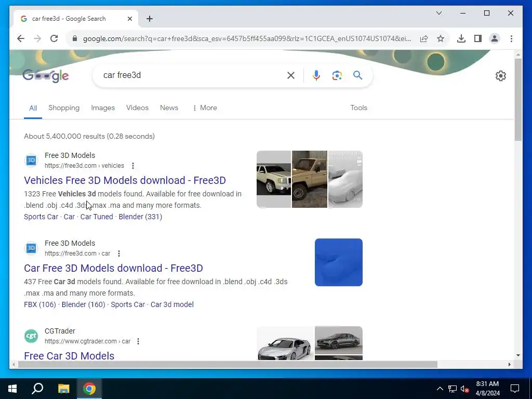
Task: Click the scroll down arrow of vertical scrollbar
Action: tap(518, 355)
